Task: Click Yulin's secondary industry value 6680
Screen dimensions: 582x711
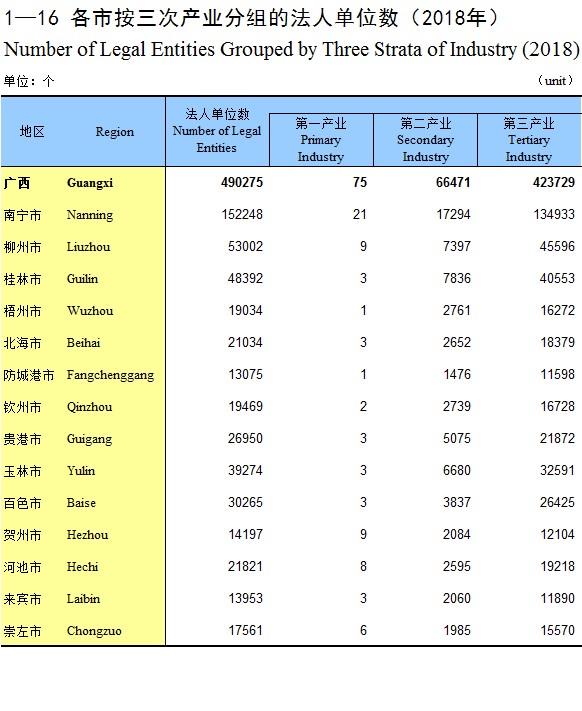Action: (x=456, y=470)
